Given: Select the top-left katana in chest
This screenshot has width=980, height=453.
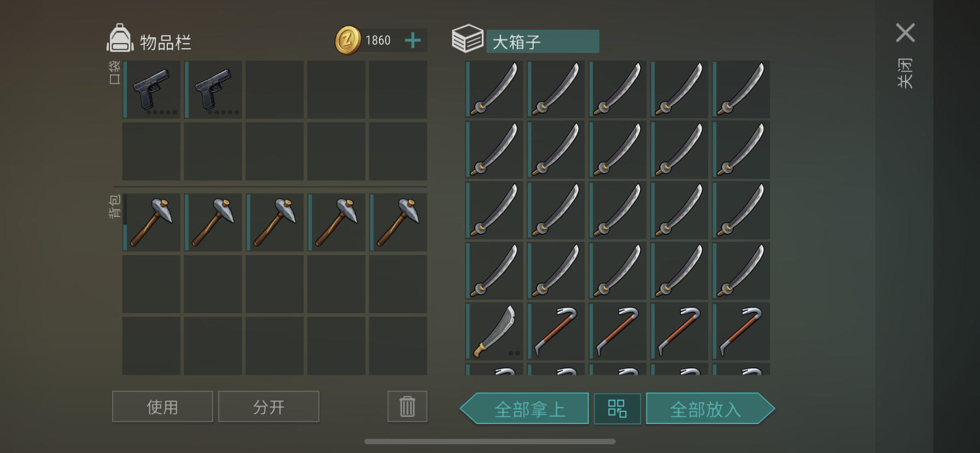Looking at the screenshot, I should point(494,89).
